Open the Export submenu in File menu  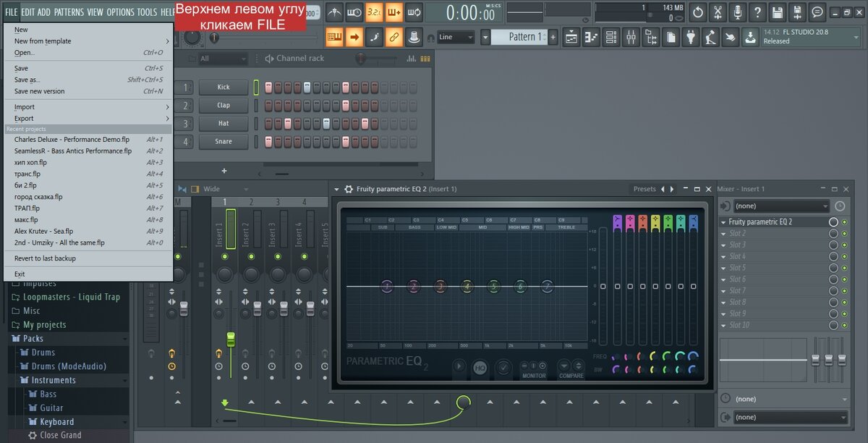point(88,118)
